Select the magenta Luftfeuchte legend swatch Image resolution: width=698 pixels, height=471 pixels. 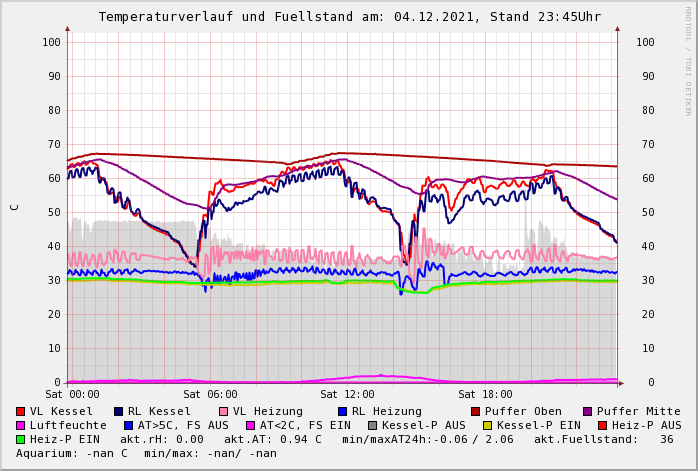21,425
